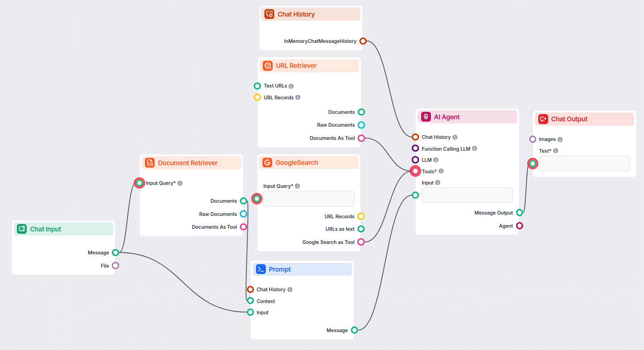The width and height of the screenshot is (644, 350).
Task: Click info icon next to URL Records input
Action: click(298, 97)
